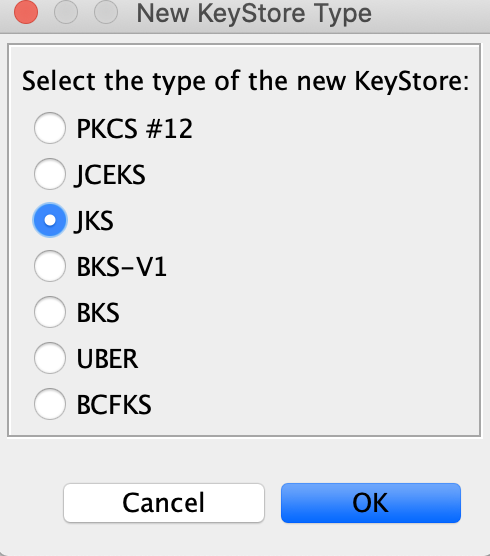Select the PKCS #12 radio button
The image size is (490, 556).
(x=50, y=128)
